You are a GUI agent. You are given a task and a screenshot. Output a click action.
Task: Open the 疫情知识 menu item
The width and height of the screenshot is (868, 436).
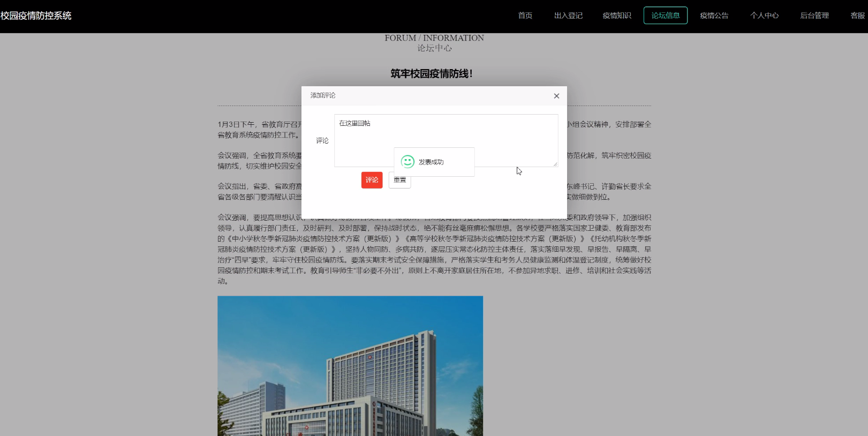point(617,16)
